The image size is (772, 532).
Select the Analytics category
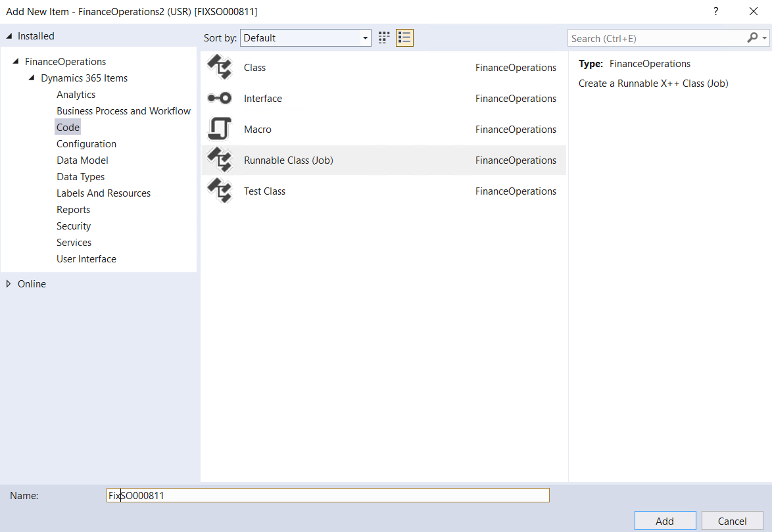point(76,95)
